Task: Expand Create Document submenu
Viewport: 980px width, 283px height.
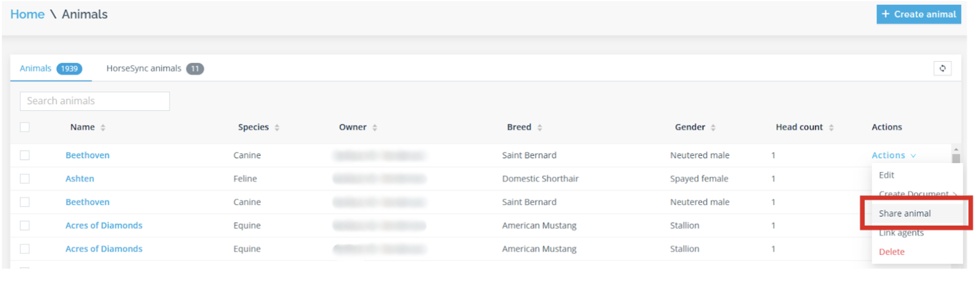Action: click(x=917, y=194)
